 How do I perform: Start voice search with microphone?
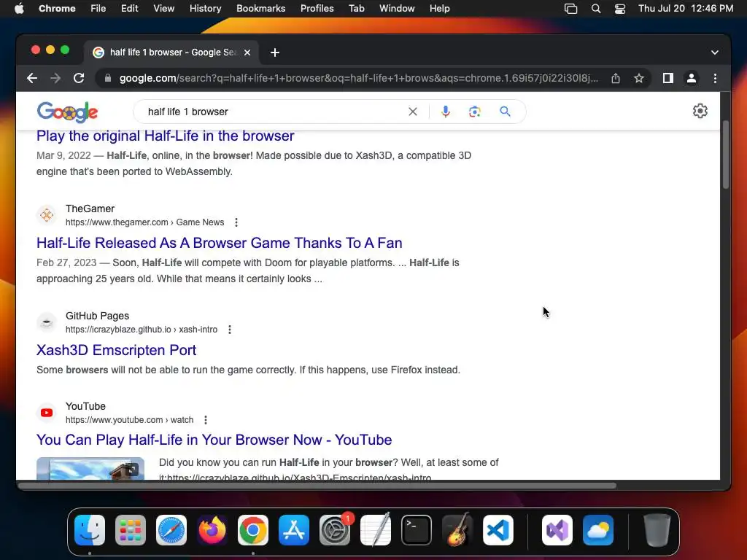[x=446, y=112]
